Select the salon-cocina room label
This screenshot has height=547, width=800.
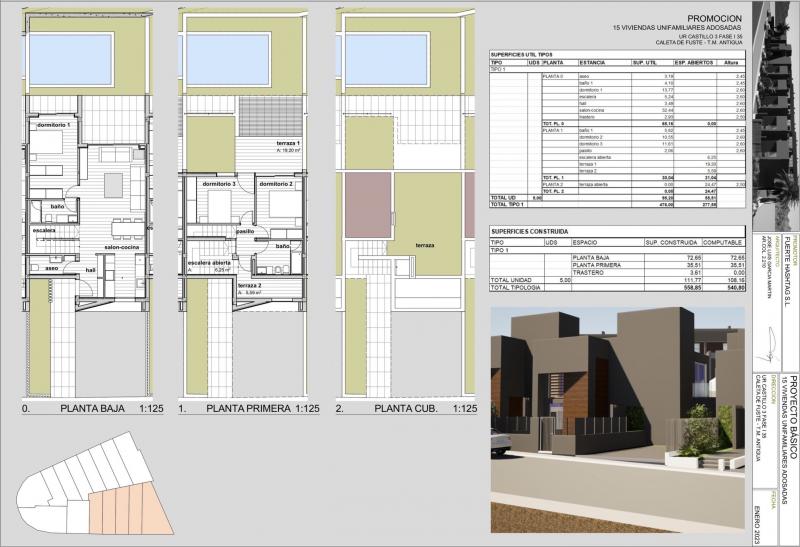(126, 247)
